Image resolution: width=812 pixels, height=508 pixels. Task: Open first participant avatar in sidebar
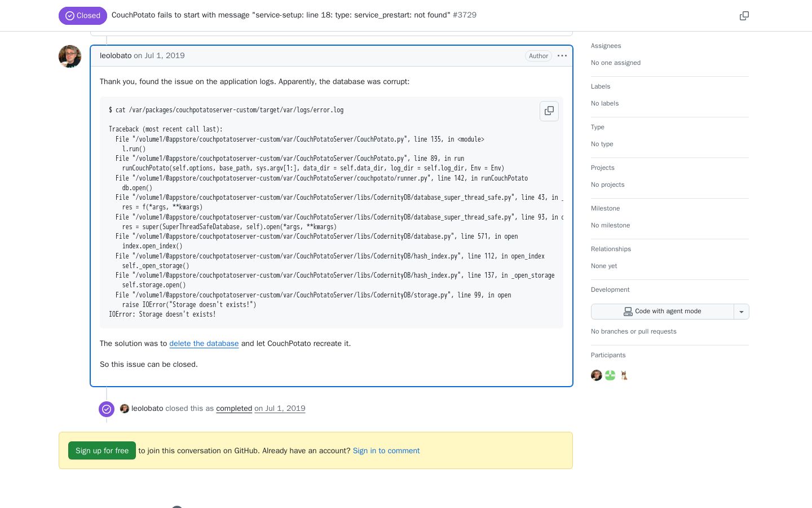pyautogui.click(x=597, y=375)
